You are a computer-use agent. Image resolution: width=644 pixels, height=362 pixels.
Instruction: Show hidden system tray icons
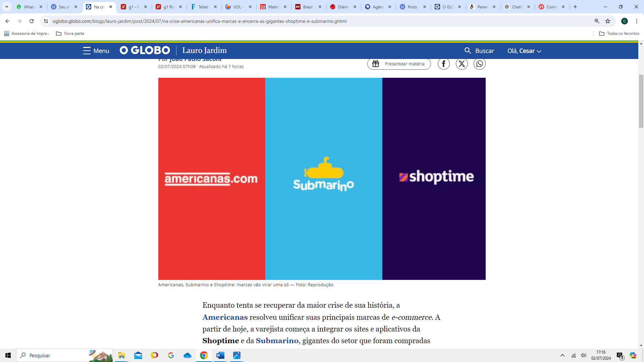(x=562, y=355)
